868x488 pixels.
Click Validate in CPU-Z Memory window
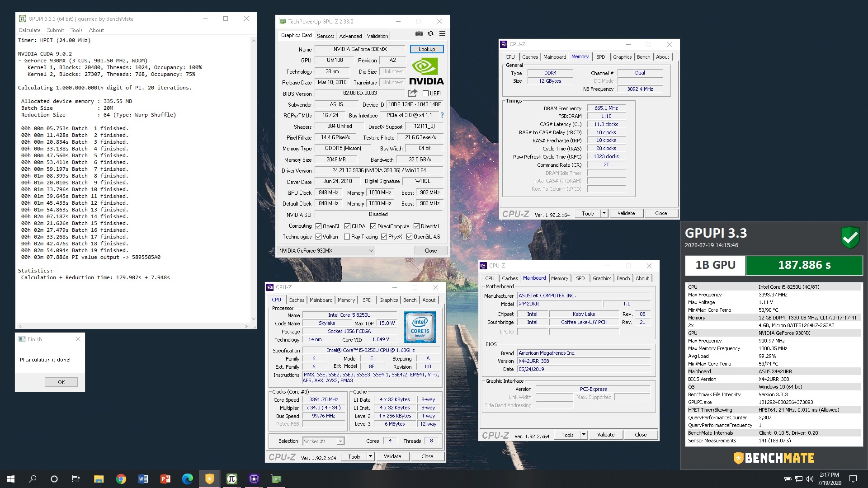(x=626, y=213)
